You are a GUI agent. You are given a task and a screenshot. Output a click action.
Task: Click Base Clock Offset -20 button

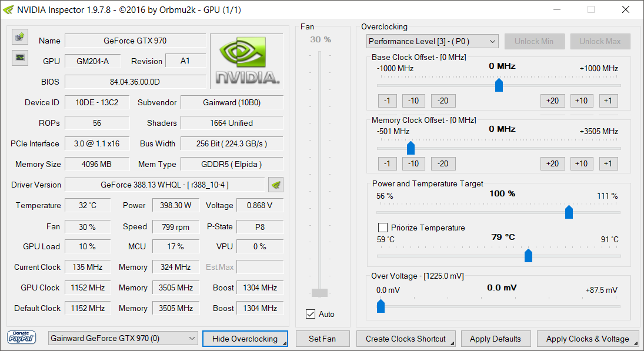click(443, 101)
